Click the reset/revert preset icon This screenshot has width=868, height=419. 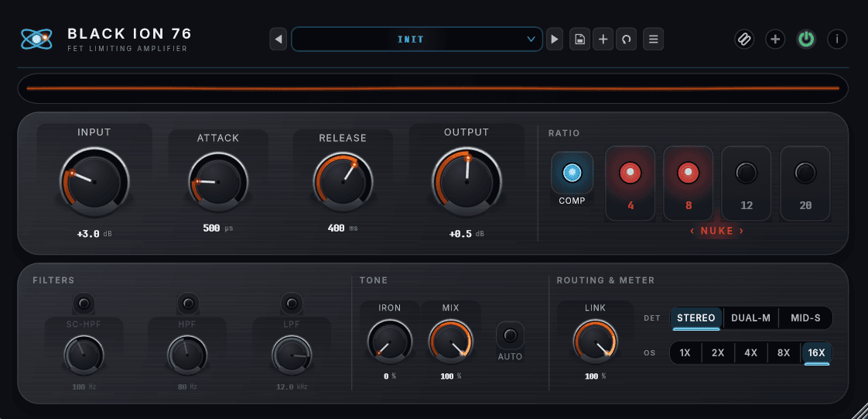pos(626,39)
